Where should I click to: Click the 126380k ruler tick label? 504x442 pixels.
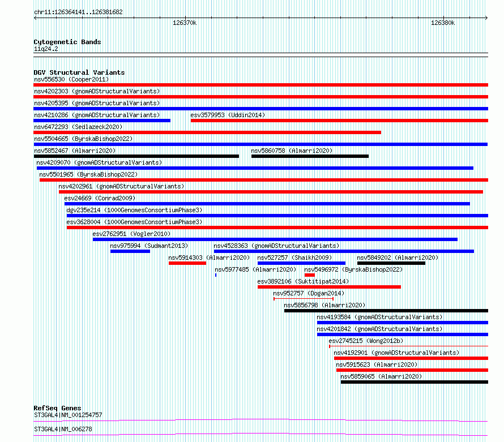click(443, 23)
